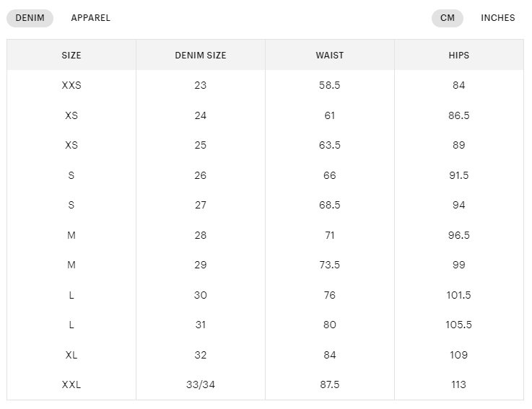Click the 105.5 hips value
Screen dimensions: 532x409
tap(459, 325)
